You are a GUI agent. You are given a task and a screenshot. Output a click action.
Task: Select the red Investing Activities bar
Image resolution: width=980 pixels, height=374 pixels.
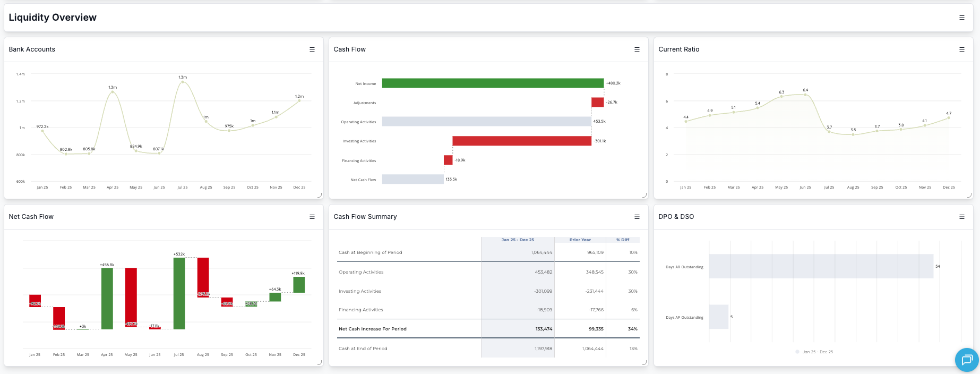(522, 141)
